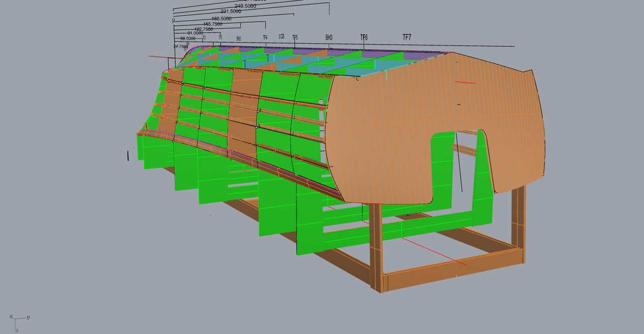
Task: Select the TF6 station label
Action: click(364, 38)
